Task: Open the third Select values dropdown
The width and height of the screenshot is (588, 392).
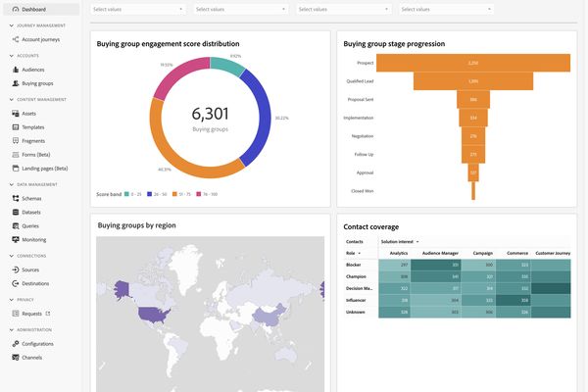Action: 344,9
